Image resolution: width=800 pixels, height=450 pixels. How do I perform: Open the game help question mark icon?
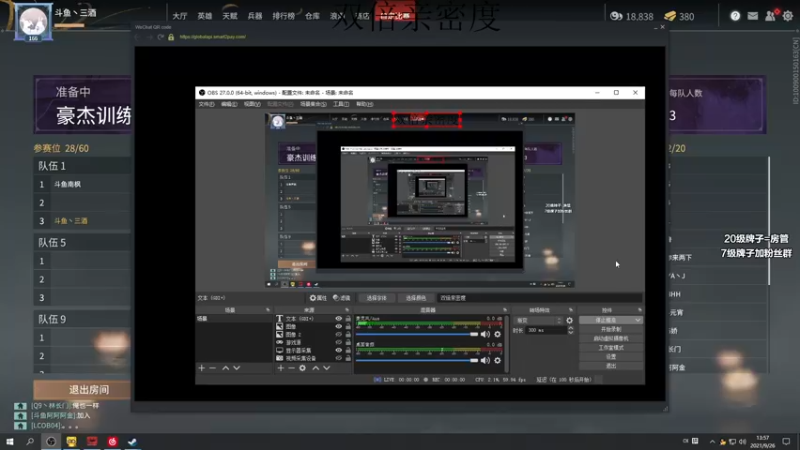(x=735, y=16)
